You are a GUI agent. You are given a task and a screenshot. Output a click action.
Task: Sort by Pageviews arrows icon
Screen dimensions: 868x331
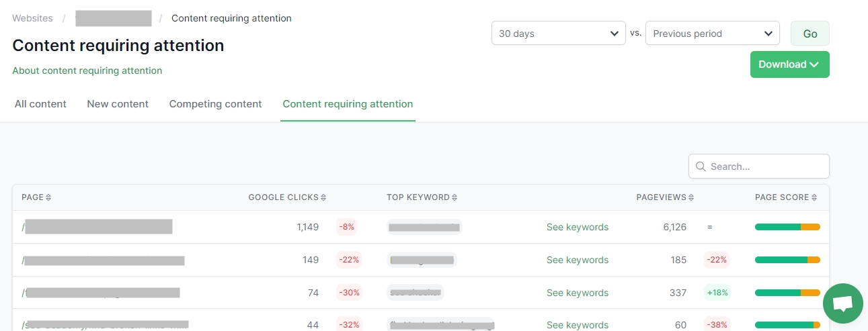point(691,197)
